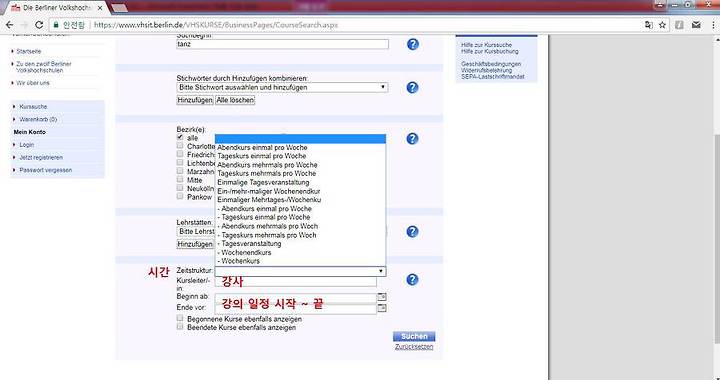Open the translate page icon in address bar
This screenshot has width=720, height=380.
[x=648, y=25]
